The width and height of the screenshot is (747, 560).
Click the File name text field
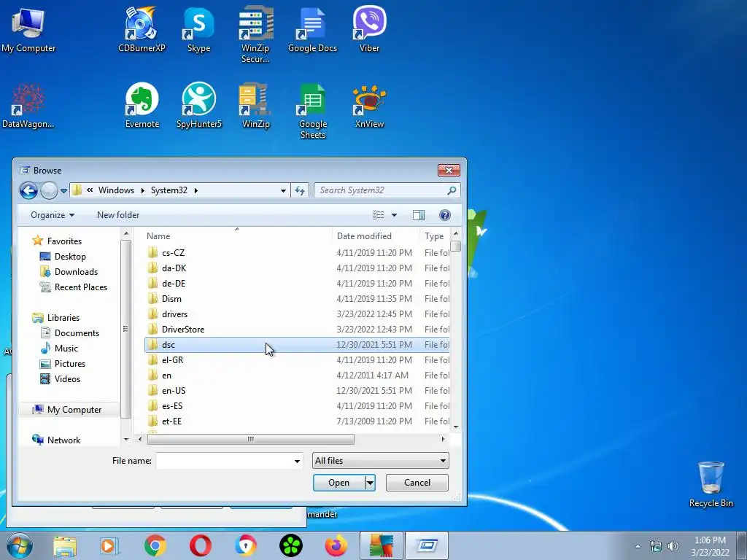click(x=224, y=461)
